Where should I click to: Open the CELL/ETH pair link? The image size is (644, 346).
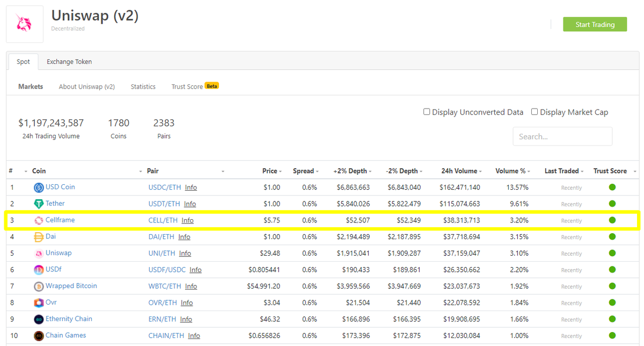[x=163, y=220]
